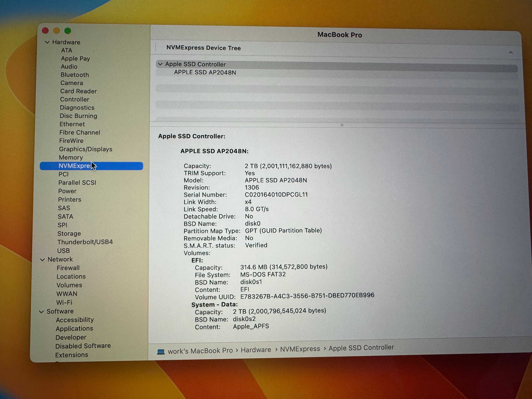This screenshot has height=399, width=532.
Task: Click NVMExpress in the path bar
Action: click(300, 349)
